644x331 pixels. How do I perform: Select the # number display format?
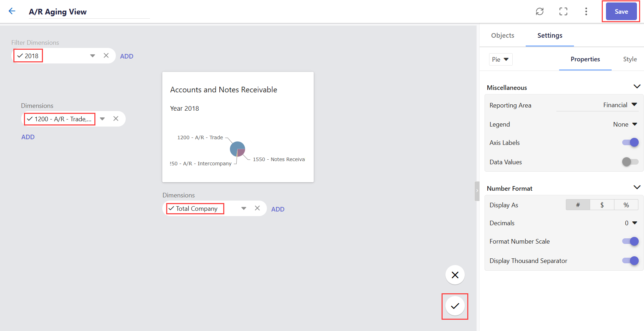point(578,205)
